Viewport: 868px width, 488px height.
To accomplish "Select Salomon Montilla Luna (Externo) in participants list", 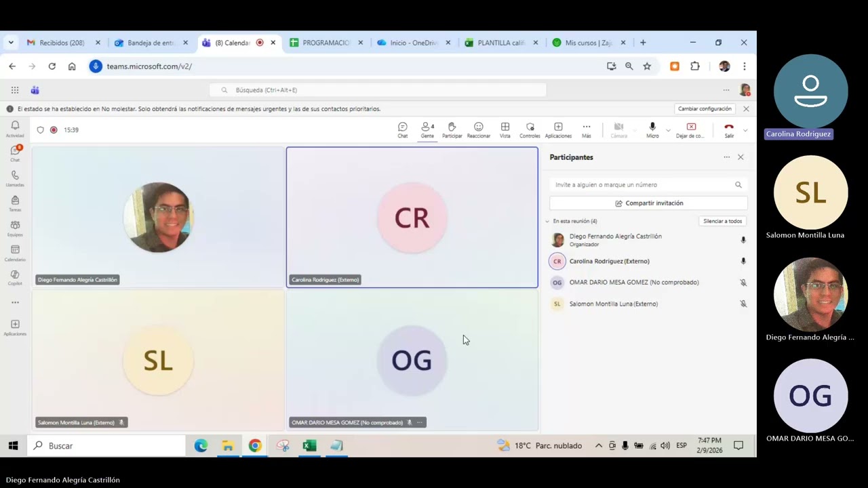I will [648, 304].
